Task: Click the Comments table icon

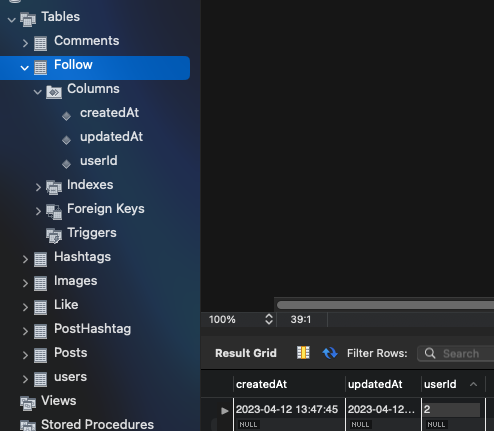Action: 40,44
